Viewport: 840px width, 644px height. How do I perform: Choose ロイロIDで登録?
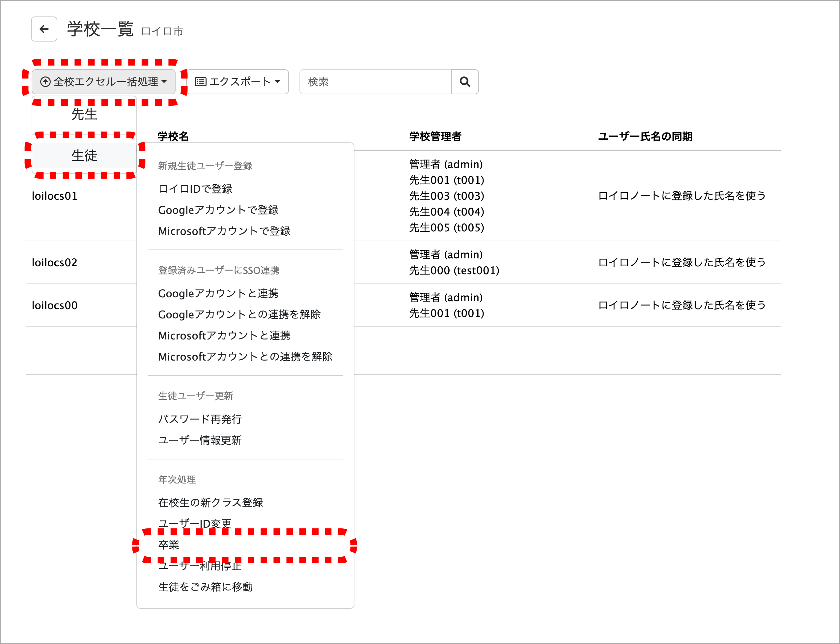click(x=195, y=189)
